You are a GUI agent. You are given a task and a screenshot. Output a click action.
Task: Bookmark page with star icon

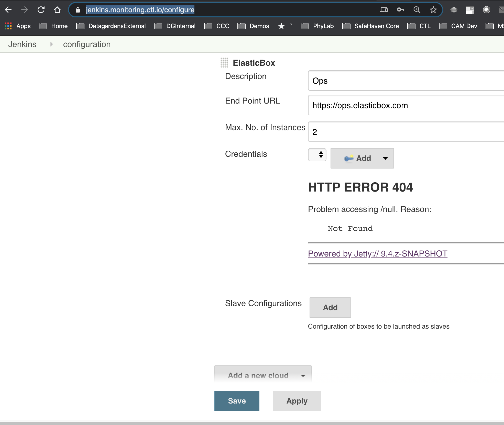[433, 10]
